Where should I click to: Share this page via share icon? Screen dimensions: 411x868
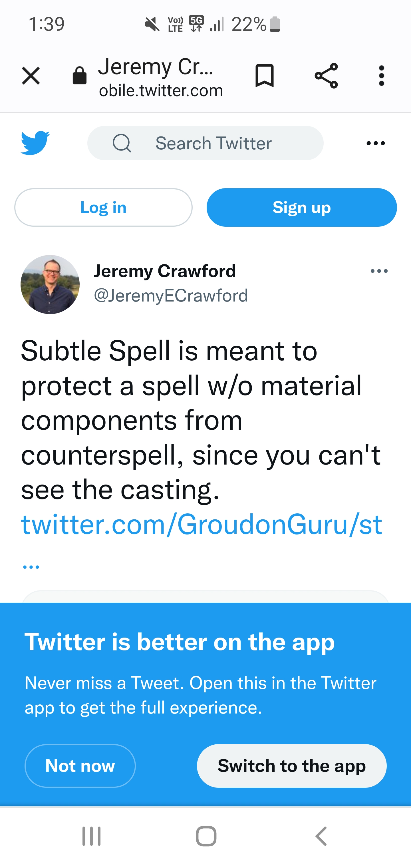click(326, 75)
